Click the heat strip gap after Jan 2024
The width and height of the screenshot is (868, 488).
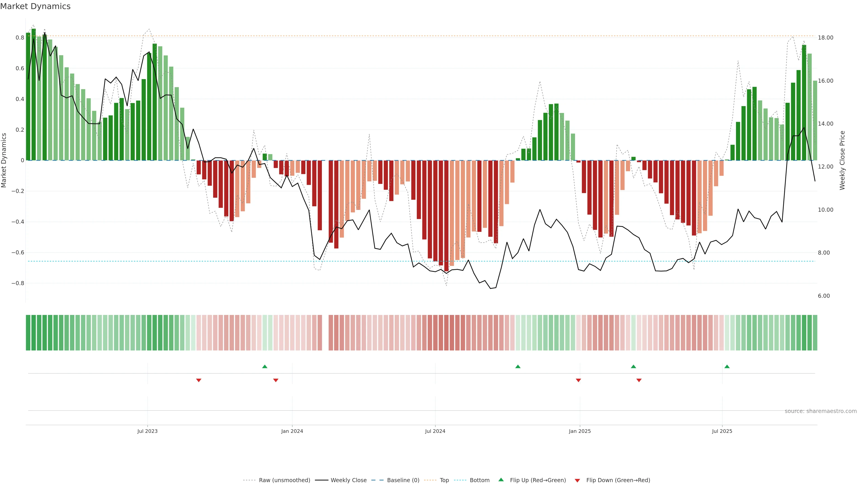[x=325, y=333]
